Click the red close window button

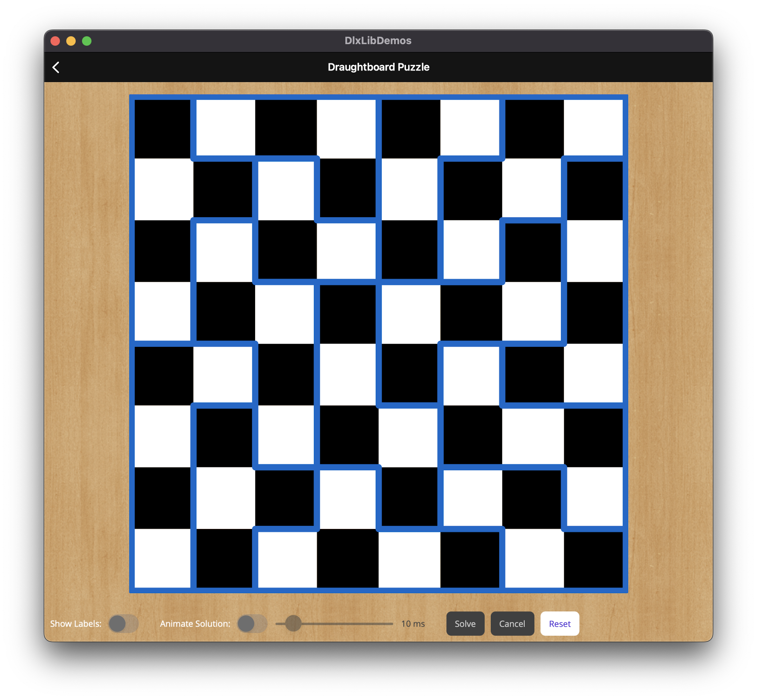click(56, 41)
